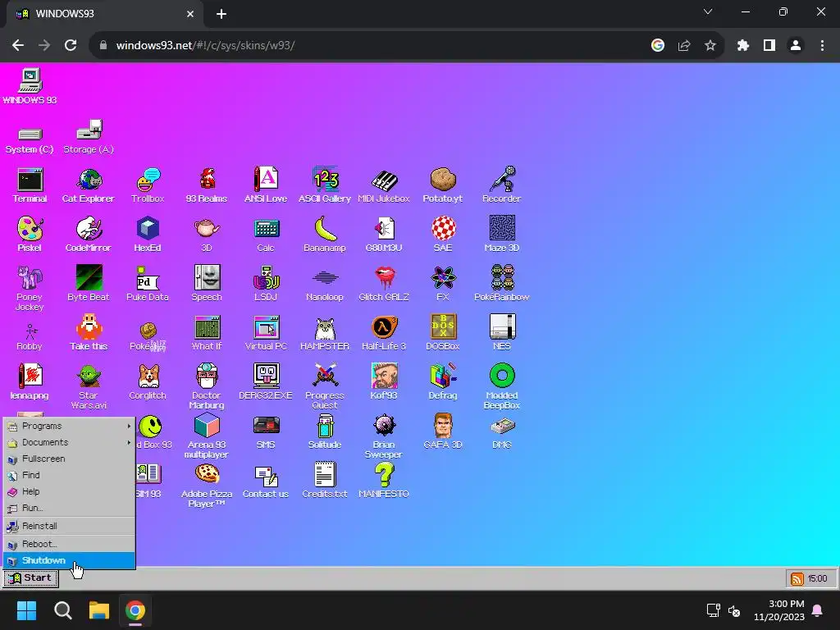Open the Maze 3D icon
This screenshot has height=630, width=840.
tap(502, 235)
